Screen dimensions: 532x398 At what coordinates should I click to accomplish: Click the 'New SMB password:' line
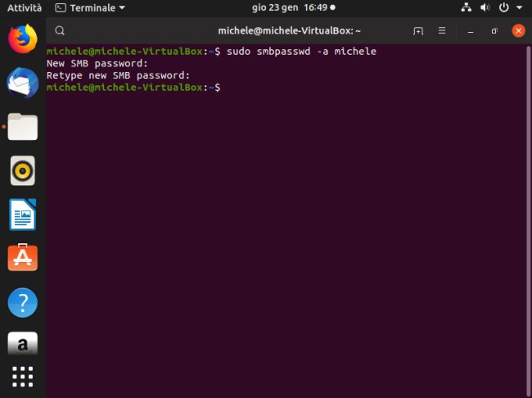(x=97, y=64)
